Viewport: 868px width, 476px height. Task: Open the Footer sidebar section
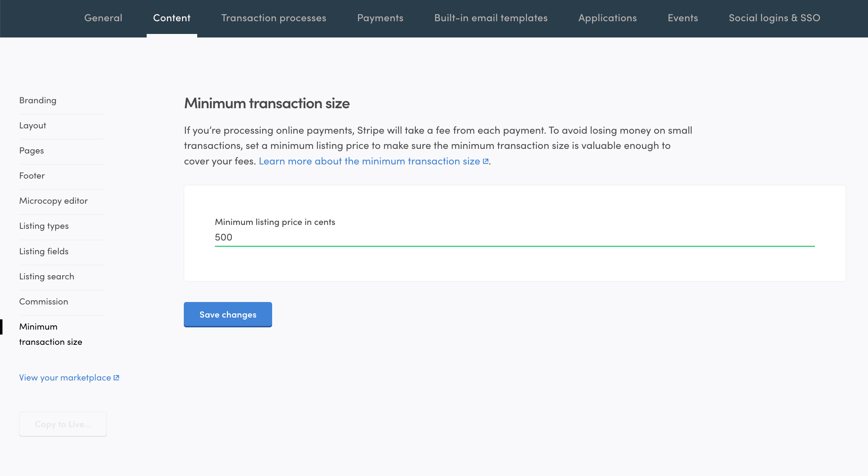pos(32,176)
